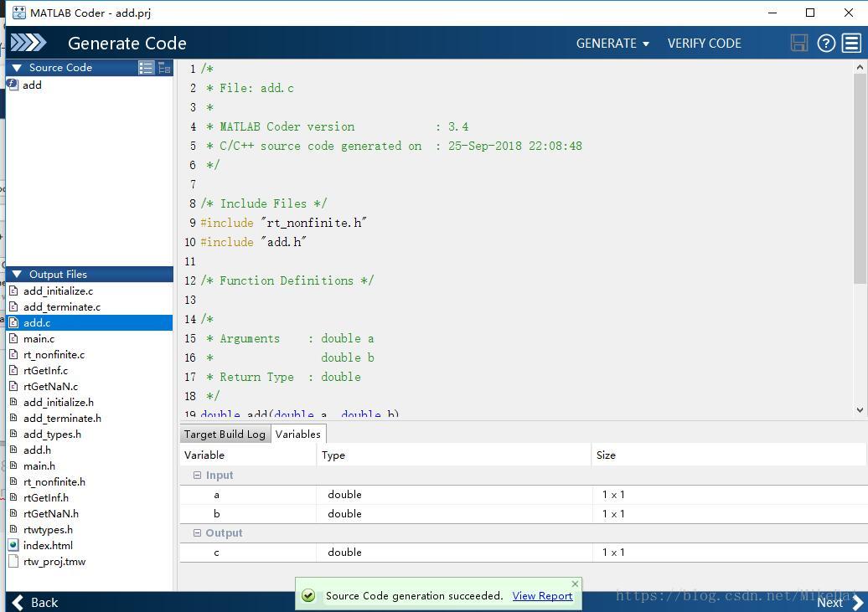Screen dimensions: 868x612
Task: Switch Source Code panel to tree view
Action: tap(164, 68)
